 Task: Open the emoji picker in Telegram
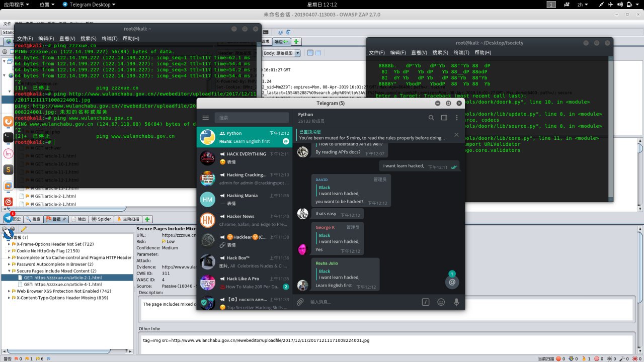[x=441, y=302]
